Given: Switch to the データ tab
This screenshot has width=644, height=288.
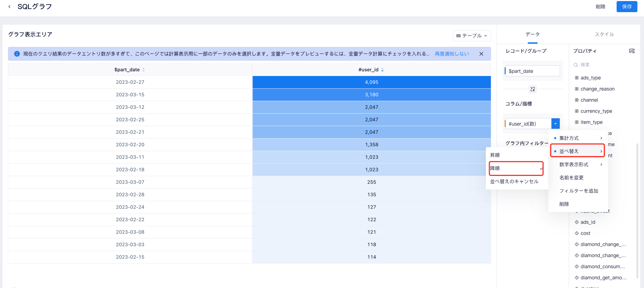Looking at the screenshot, I should [x=532, y=34].
